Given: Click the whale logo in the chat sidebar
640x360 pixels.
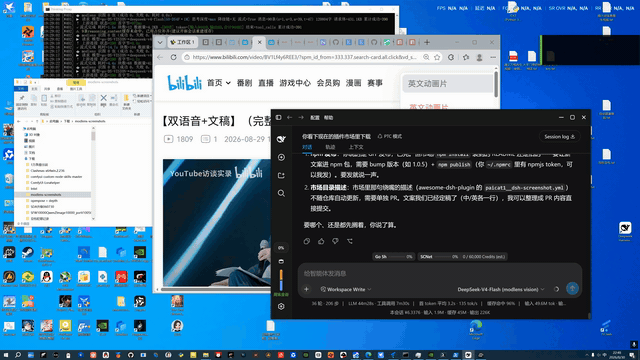Looking at the screenshot, I should (281, 139).
